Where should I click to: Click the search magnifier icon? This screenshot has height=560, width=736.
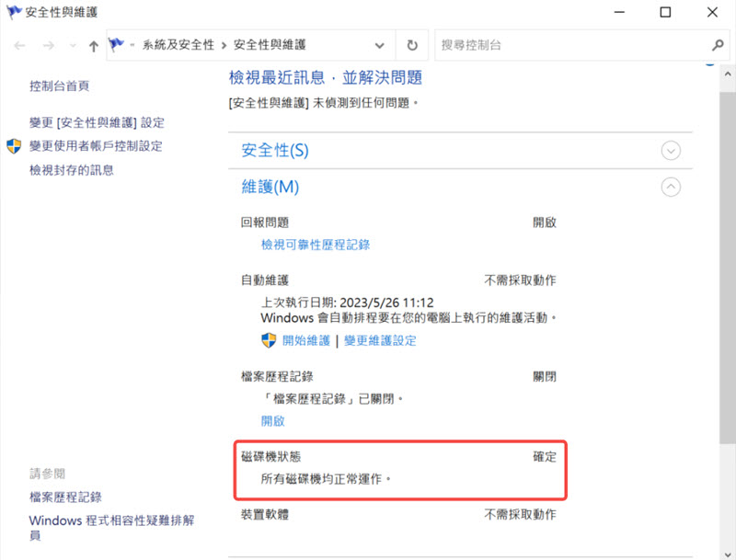point(718,45)
